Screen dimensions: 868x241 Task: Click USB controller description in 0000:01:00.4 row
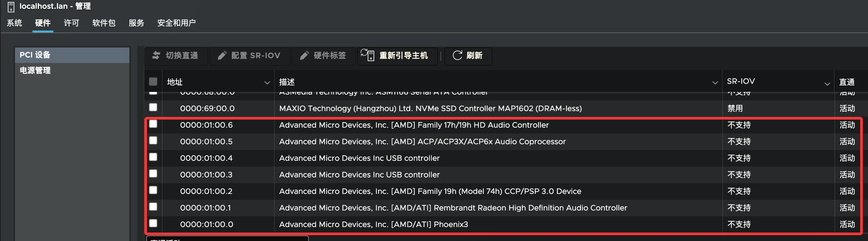click(359, 158)
